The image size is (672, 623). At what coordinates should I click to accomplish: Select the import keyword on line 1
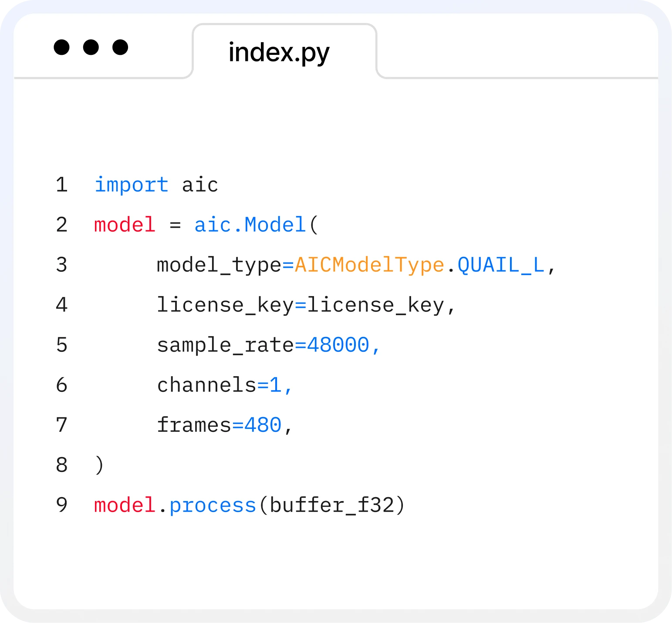(131, 185)
